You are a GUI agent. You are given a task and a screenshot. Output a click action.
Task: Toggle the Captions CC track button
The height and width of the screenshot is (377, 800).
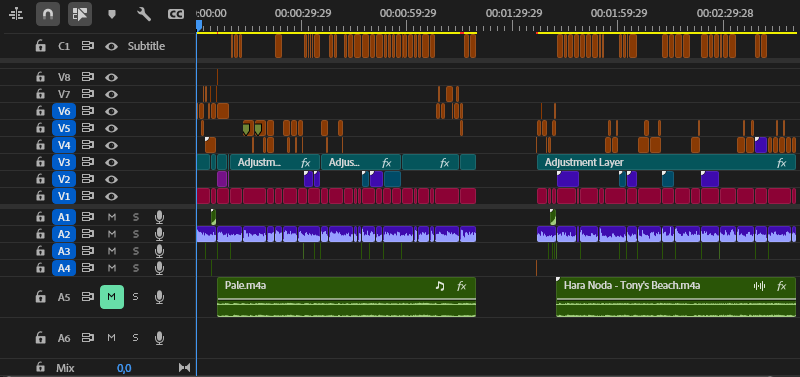(x=176, y=14)
